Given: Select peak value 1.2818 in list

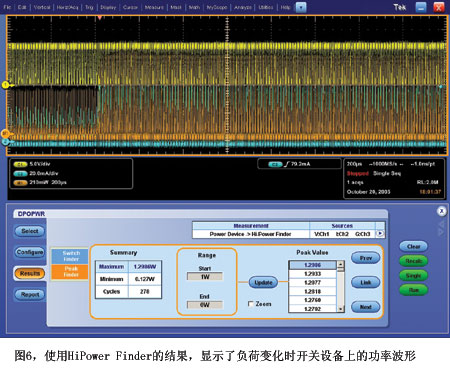Looking at the screenshot, I should point(313,291).
